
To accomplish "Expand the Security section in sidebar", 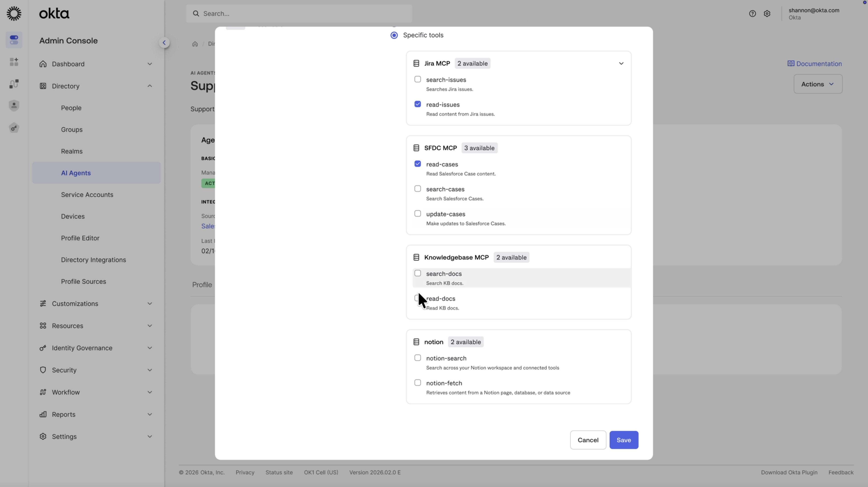I will tap(64, 370).
